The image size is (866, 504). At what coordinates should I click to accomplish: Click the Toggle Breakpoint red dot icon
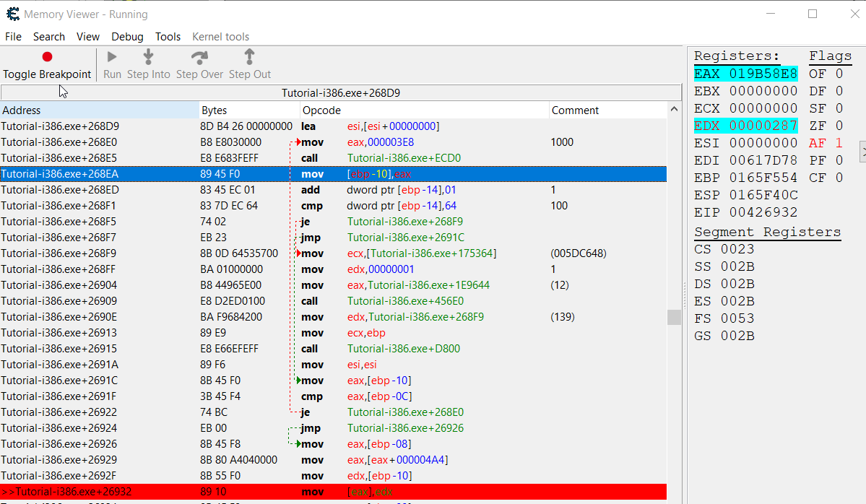(x=46, y=56)
